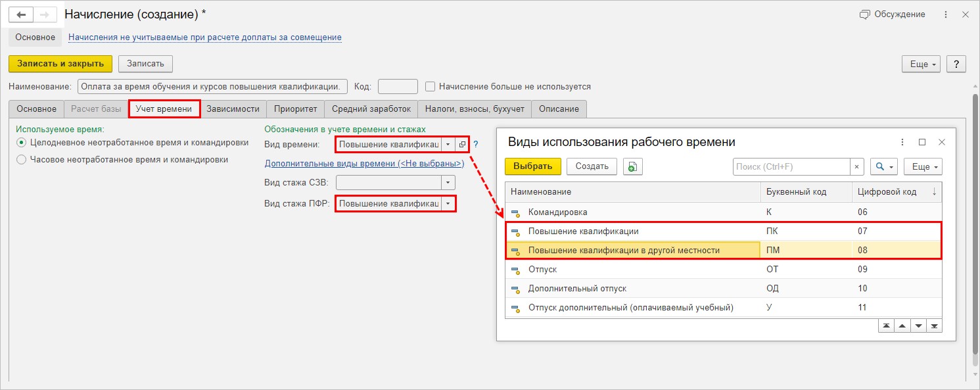Switch to the Средний заработок tab
Viewport: 980px width, 390px height.
(x=371, y=109)
